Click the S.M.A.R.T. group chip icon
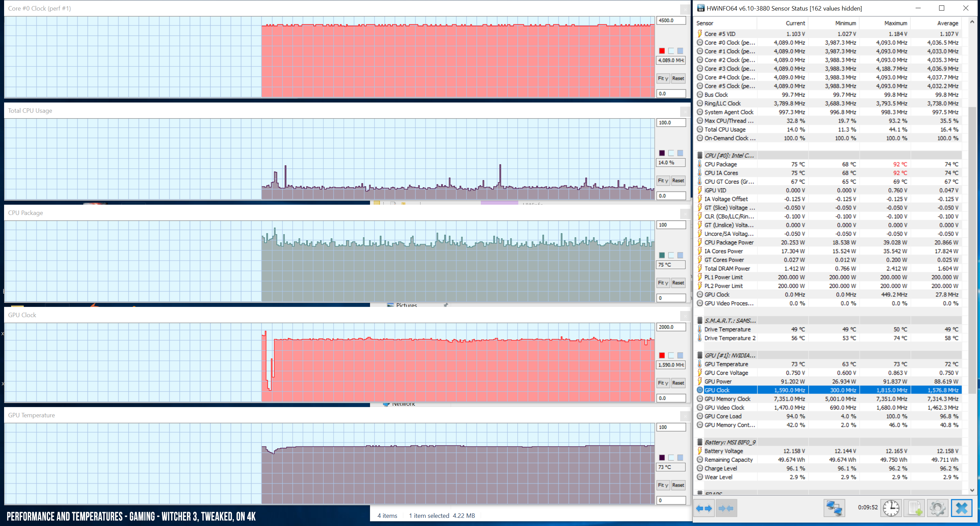 coord(700,320)
